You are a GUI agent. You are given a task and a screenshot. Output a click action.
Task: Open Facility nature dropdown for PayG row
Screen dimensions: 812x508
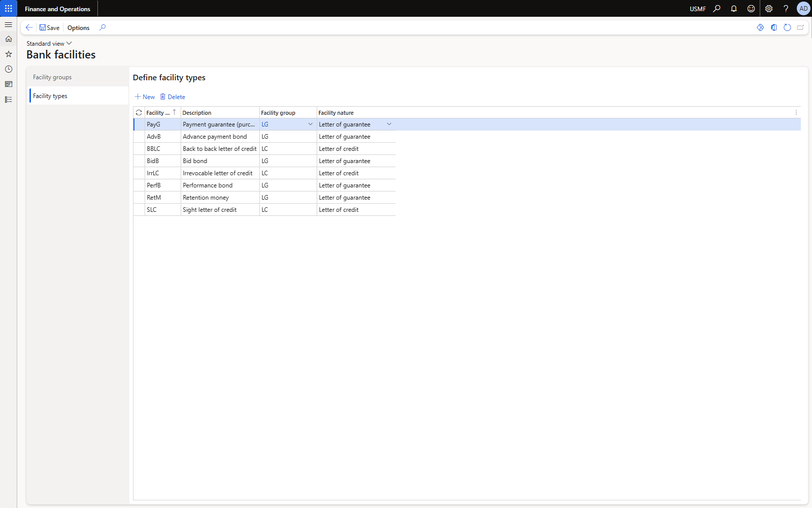click(389, 124)
